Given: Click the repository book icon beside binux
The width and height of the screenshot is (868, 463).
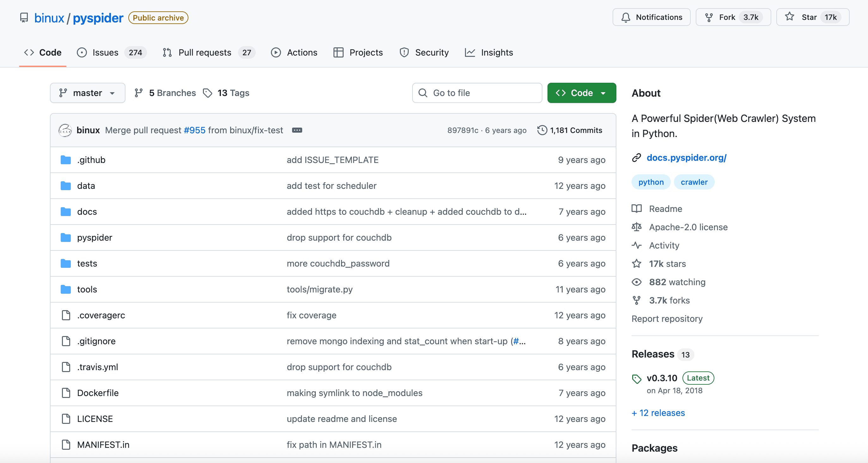Looking at the screenshot, I should pyautogui.click(x=24, y=17).
